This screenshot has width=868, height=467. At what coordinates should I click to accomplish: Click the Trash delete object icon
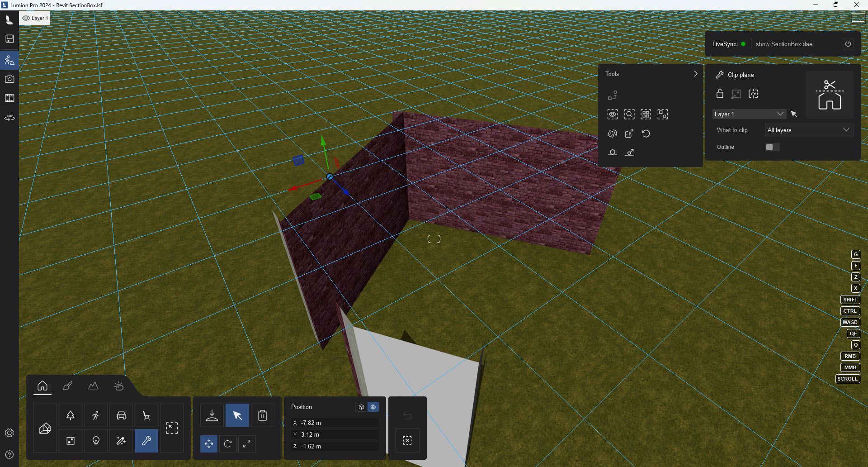[x=262, y=415]
